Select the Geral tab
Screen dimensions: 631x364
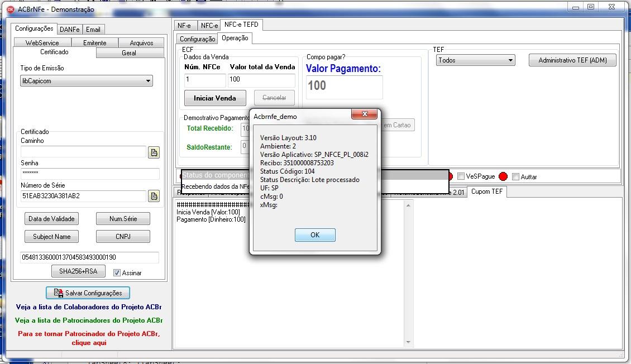(x=129, y=52)
